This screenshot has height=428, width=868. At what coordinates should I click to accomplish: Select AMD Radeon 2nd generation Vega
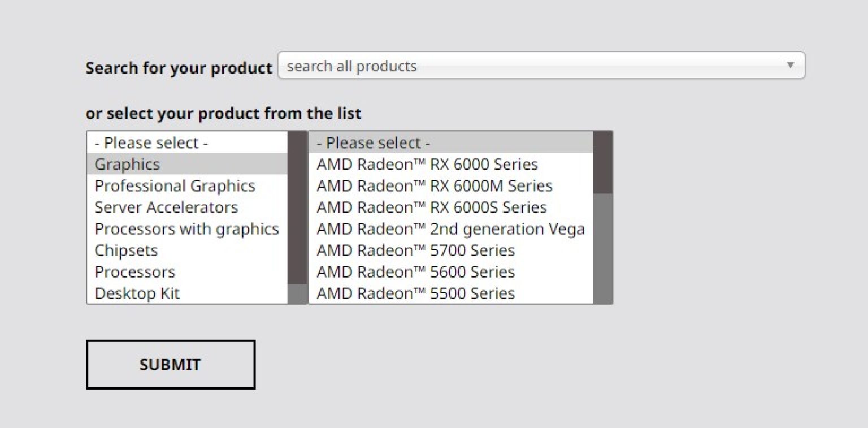[x=450, y=229]
